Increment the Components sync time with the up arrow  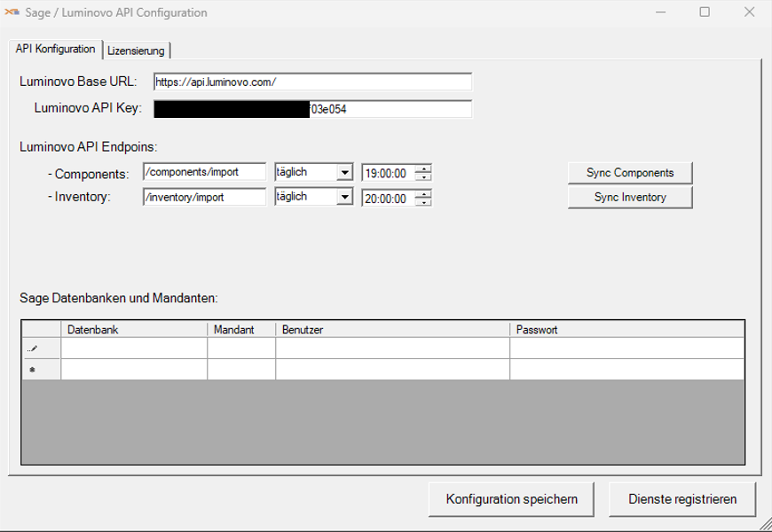point(424,168)
